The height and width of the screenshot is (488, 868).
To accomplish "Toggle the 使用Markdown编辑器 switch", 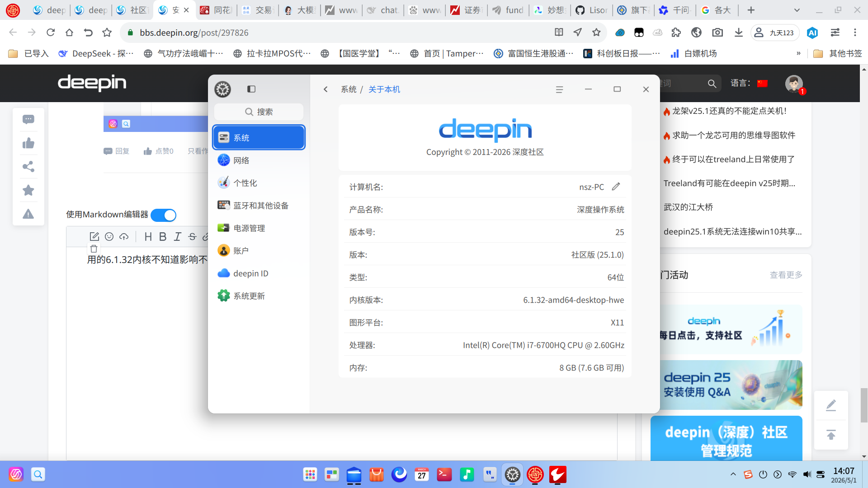I will click(x=163, y=215).
